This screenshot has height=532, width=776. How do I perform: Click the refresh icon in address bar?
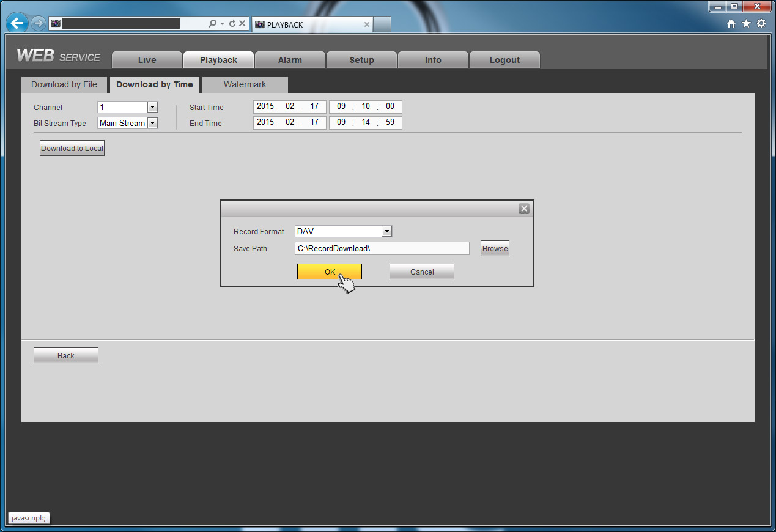coord(232,24)
